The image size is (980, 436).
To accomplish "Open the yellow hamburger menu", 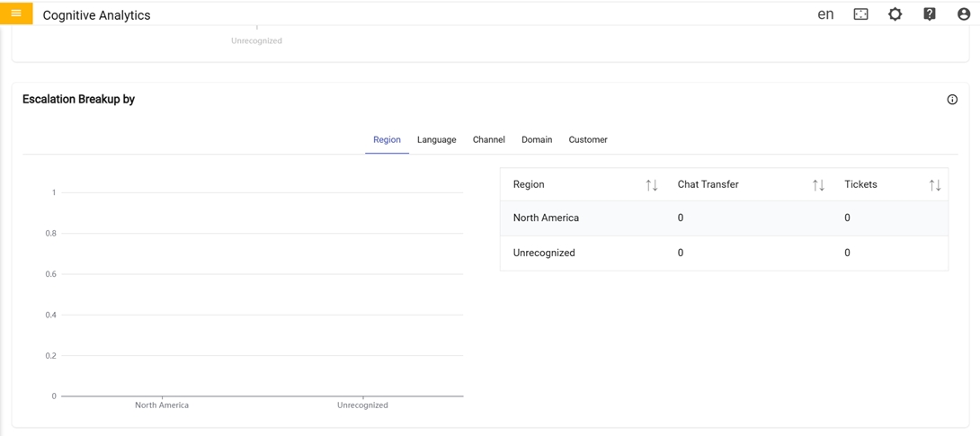I will coord(16,13).
